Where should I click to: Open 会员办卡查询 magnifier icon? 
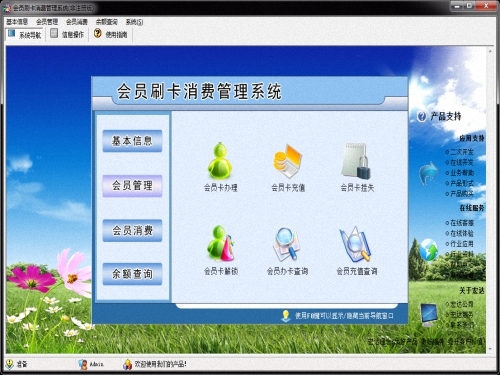pyautogui.click(x=286, y=244)
